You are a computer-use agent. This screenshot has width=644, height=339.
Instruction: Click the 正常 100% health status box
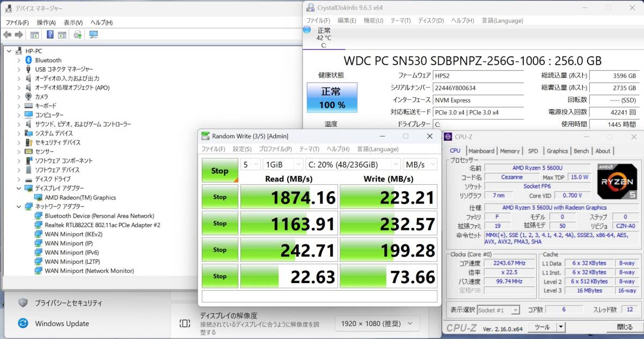(332, 97)
